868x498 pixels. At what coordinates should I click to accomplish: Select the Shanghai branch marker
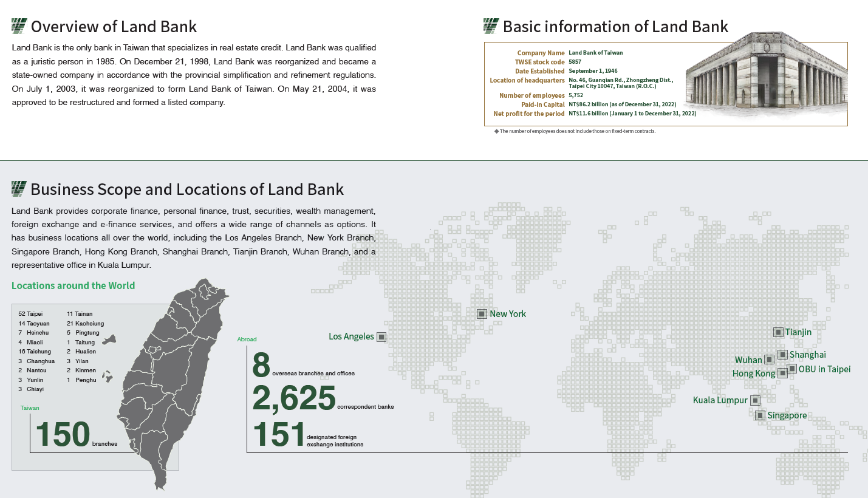tap(783, 355)
